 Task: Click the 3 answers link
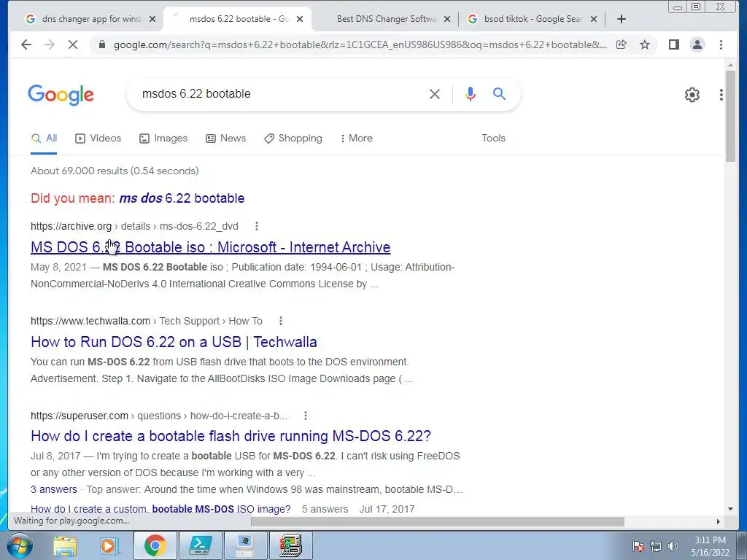54,489
